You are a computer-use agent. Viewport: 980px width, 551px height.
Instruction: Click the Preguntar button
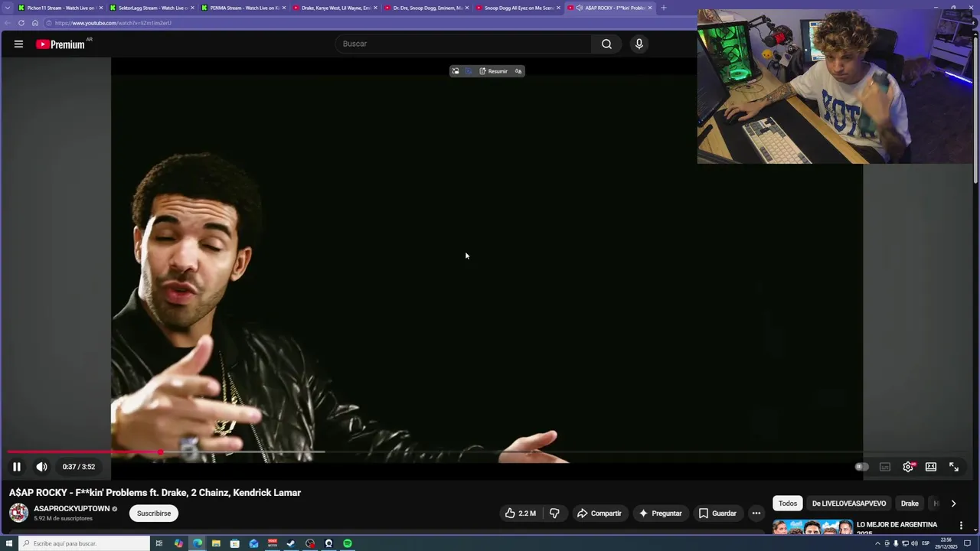660,514
